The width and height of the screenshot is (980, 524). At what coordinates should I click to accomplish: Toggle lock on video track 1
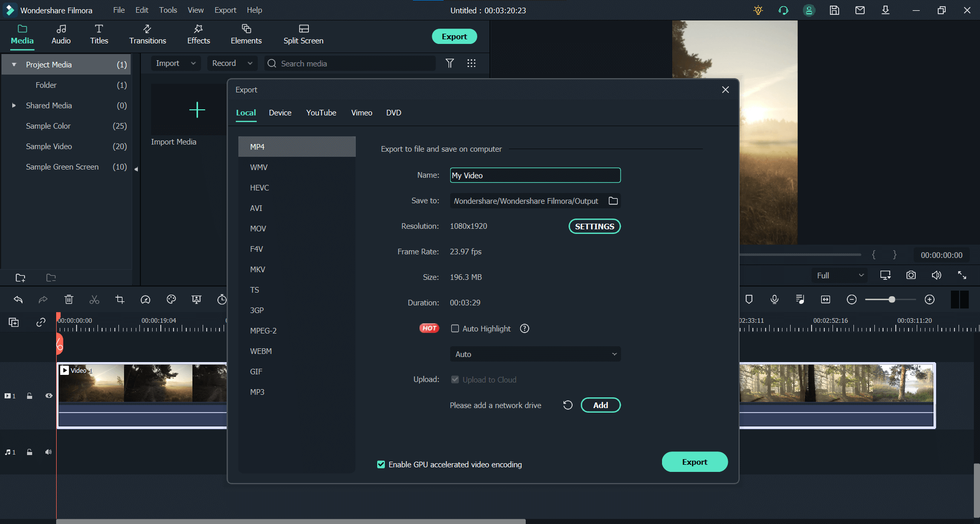[x=30, y=396]
